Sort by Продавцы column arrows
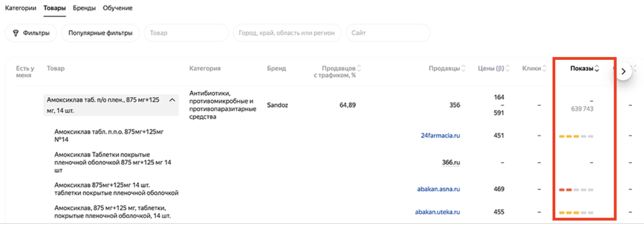The width and height of the screenshot is (644, 226). click(x=463, y=69)
